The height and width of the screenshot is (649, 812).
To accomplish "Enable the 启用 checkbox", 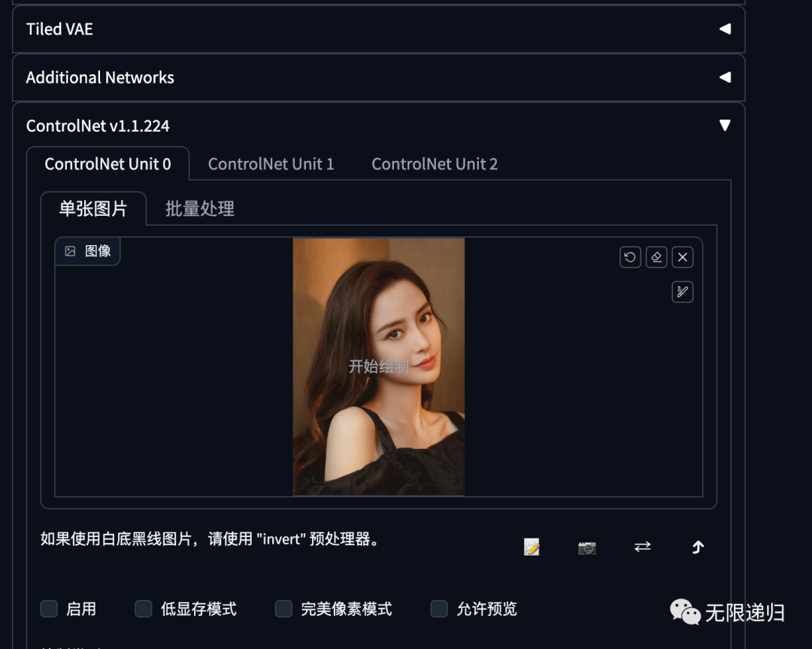I will coord(49,608).
